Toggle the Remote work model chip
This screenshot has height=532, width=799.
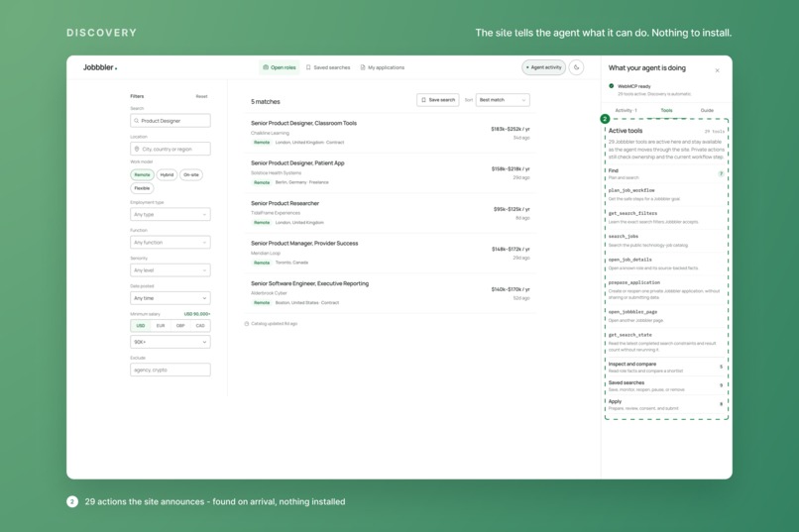[142, 174]
